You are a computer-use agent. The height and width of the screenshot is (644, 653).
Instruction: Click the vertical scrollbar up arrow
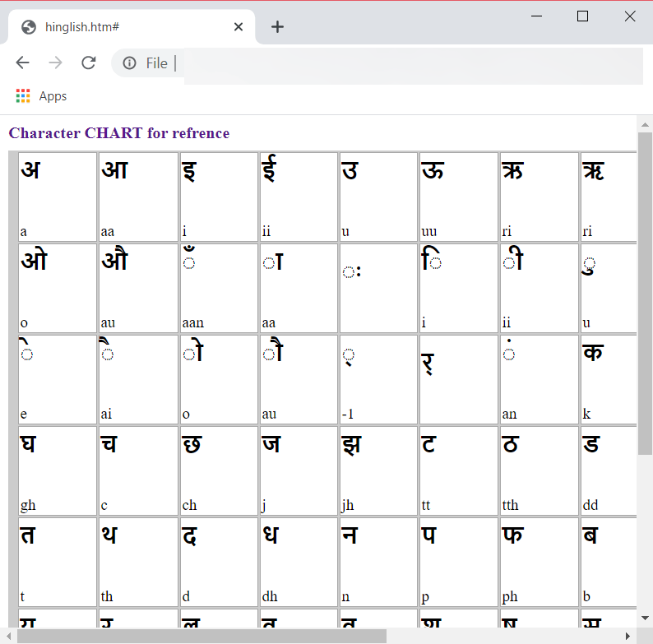[x=645, y=124]
